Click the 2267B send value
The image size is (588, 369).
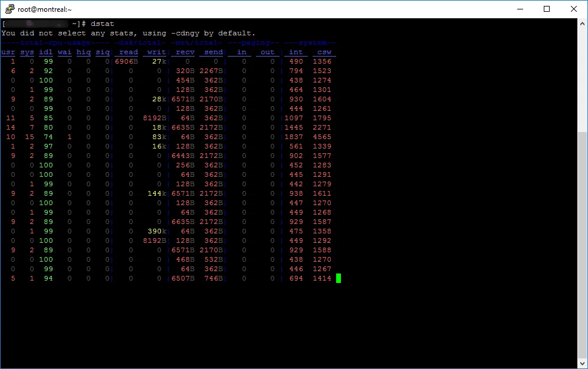point(211,71)
